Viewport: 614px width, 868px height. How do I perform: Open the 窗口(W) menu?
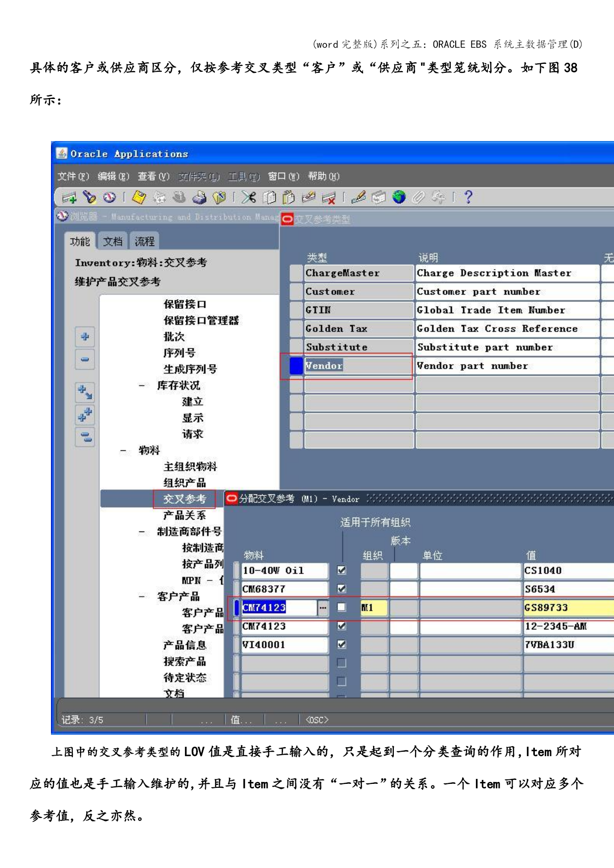pyautogui.click(x=283, y=176)
